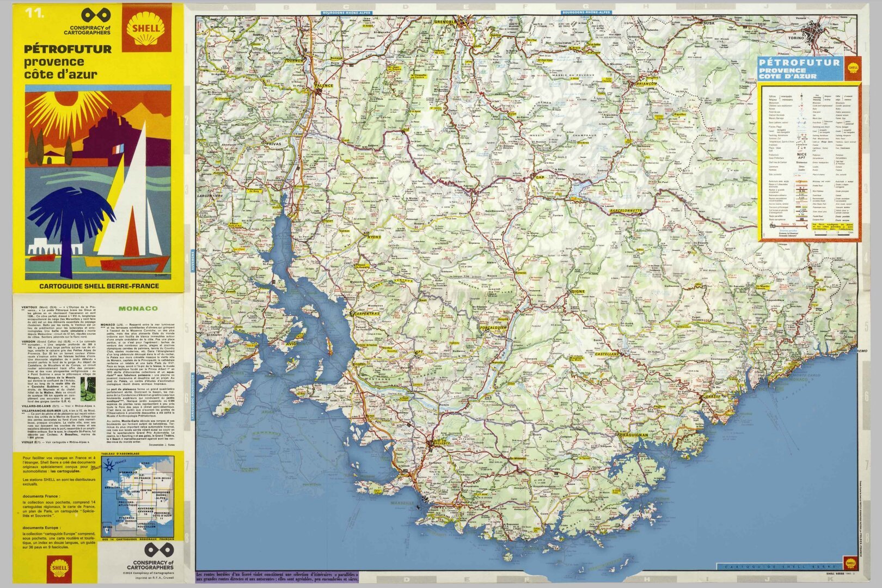Click 'TABLEAU D'ASSEMBLAGE' caption
The image size is (882, 588).
[x=120, y=454]
